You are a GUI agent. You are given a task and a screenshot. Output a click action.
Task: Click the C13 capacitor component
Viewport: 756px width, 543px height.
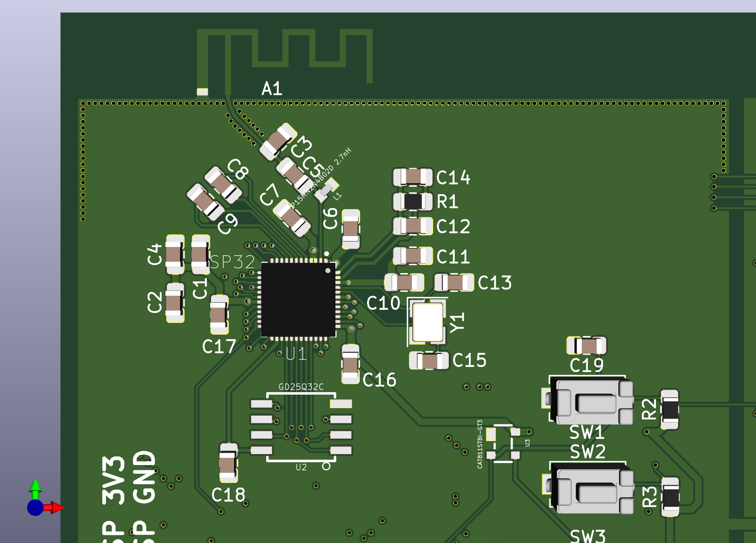tap(454, 283)
